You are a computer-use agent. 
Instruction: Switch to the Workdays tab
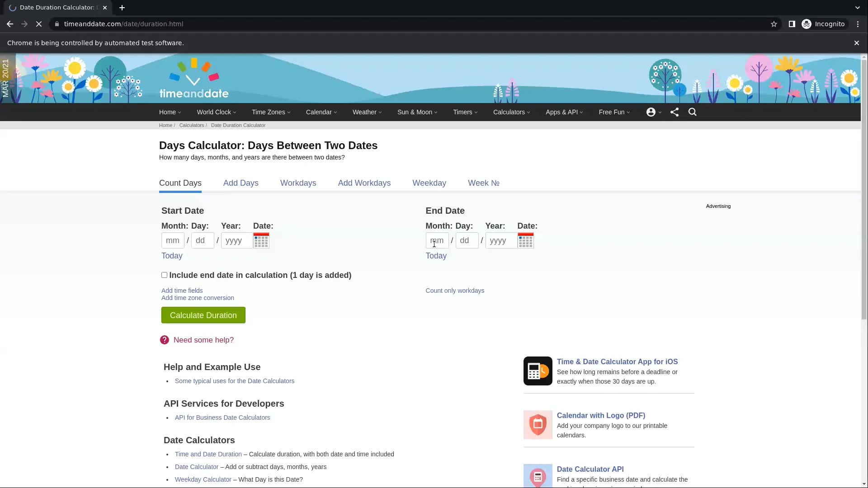298,183
